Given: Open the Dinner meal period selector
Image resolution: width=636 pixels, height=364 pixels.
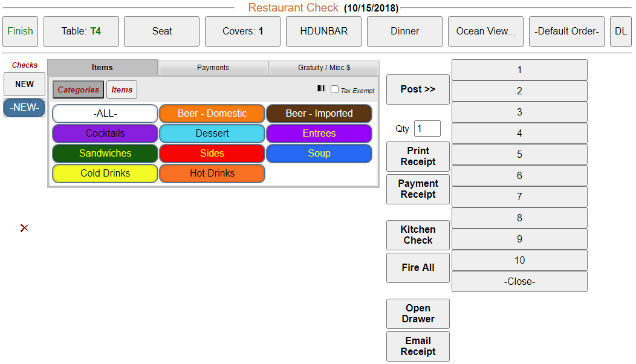Looking at the screenshot, I should pyautogui.click(x=404, y=31).
